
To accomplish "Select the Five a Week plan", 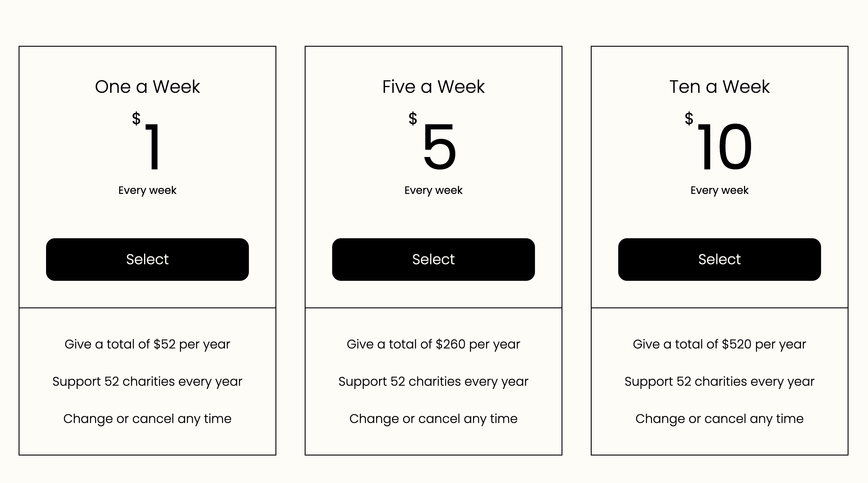I will 433,259.
